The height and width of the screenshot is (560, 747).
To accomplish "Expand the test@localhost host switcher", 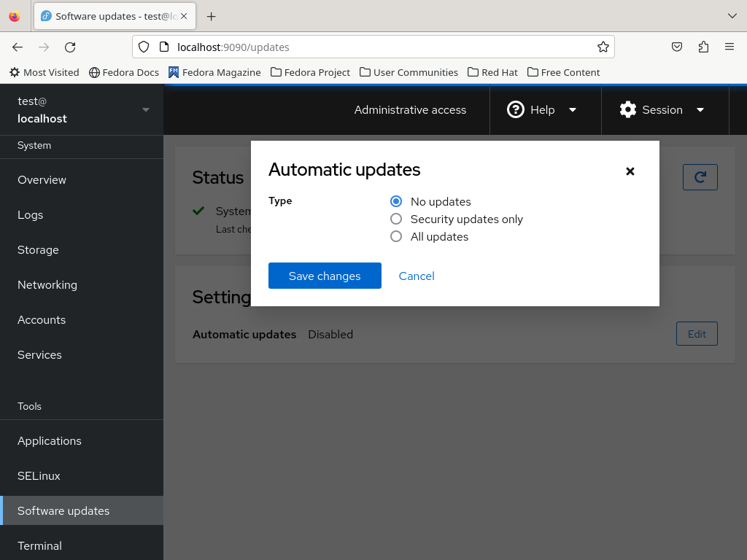I will coord(82,110).
